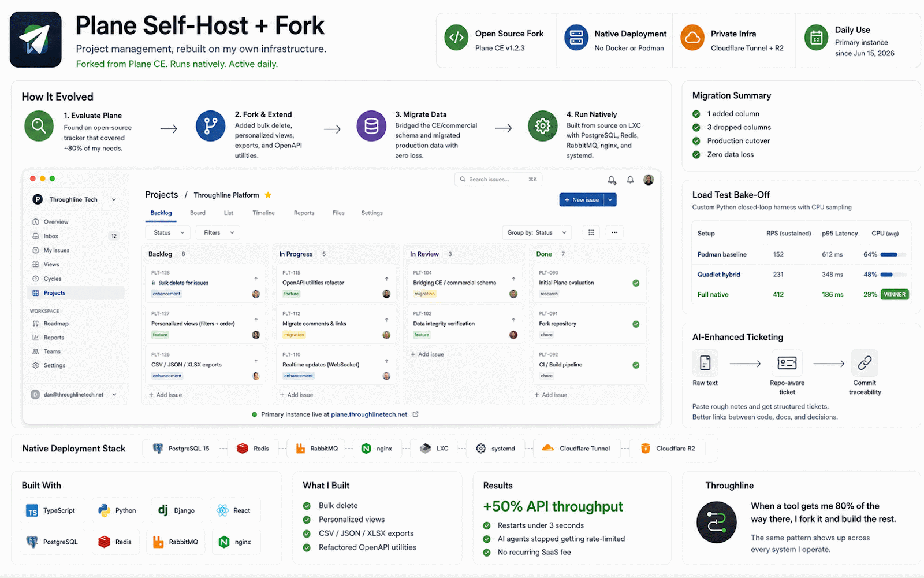
Task: Click the Fork & Extend branch icon
Action: [210, 125]
